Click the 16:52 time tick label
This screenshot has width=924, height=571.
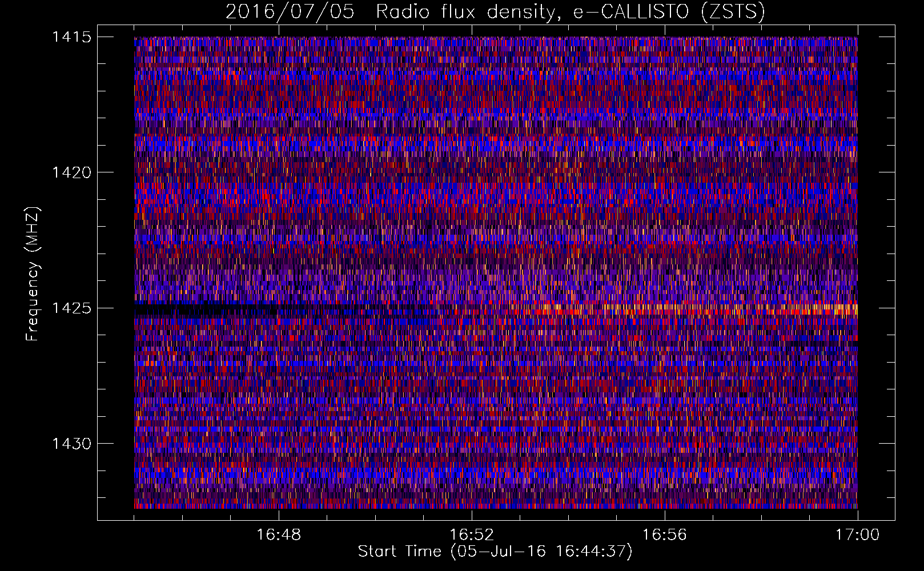coord(472,535)
